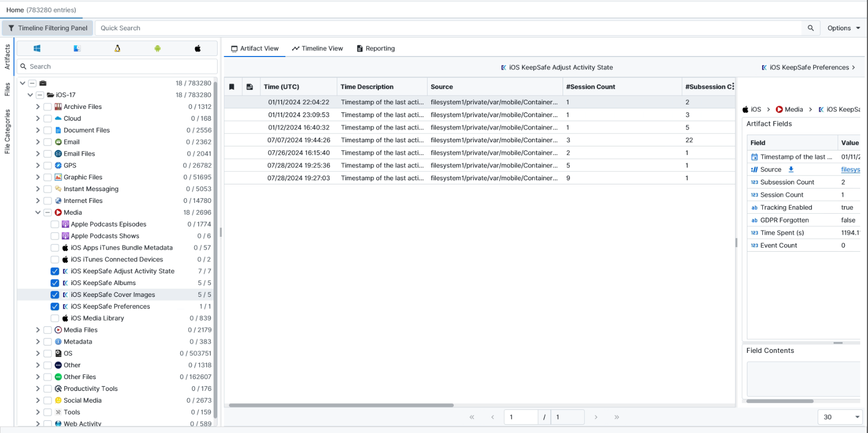Switch to Artifact View tab
The width and height of the screenshot is (868, 433).
pos(255,48)
